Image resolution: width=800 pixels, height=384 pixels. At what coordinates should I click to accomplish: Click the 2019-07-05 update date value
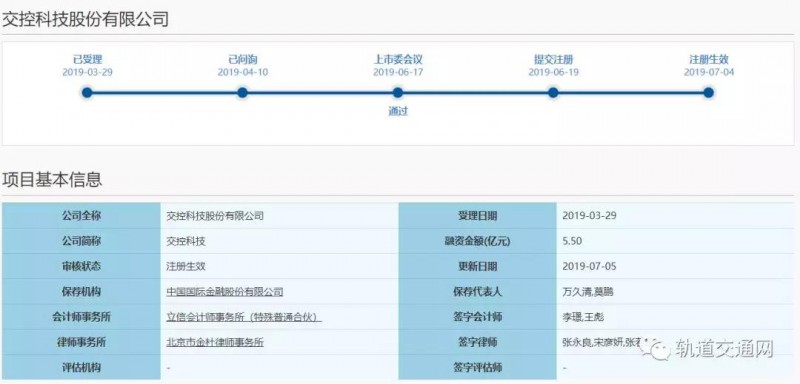coord(589,266)
